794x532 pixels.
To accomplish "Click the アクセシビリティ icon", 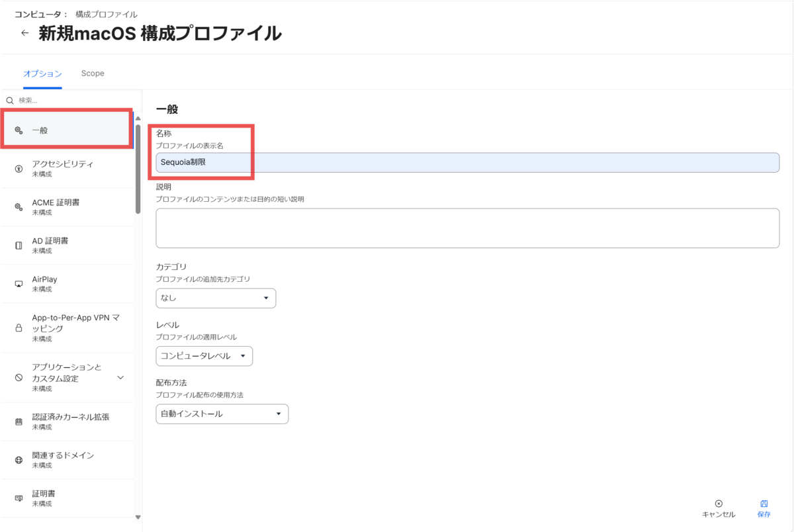I will [x=19, y=169].
